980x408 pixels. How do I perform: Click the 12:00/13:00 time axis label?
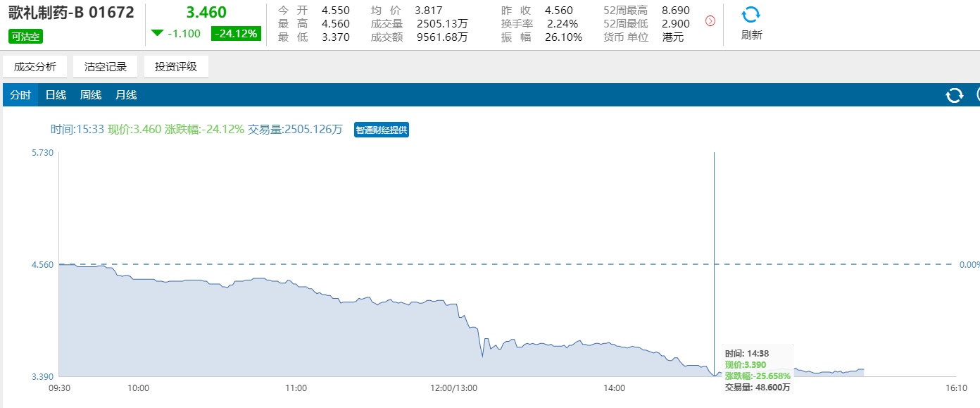(x=454, y=388)
